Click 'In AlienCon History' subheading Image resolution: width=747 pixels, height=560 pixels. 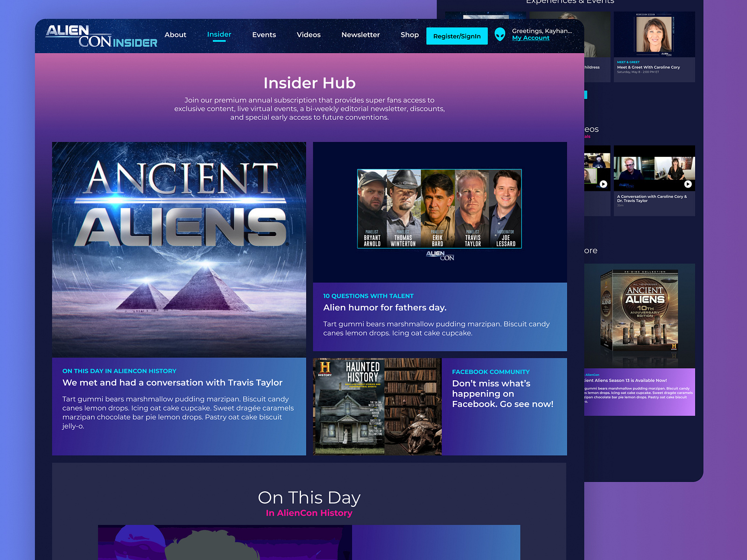[x=309, y=513]
